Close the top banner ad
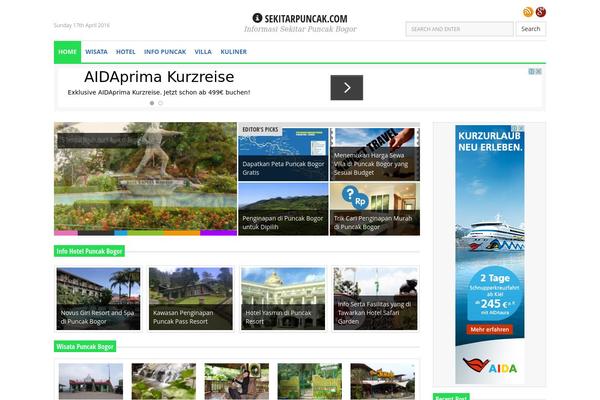This screenshot has width=600, height=400. click(538, 72)
